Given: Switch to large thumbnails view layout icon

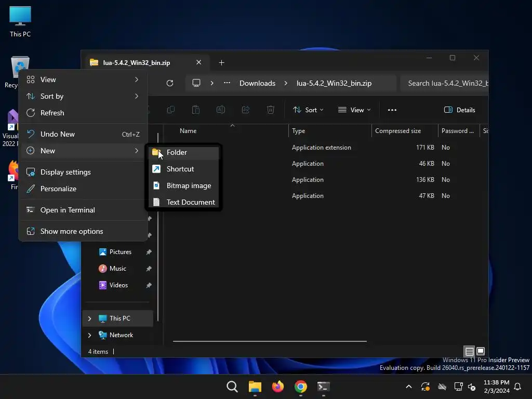Looking at the screenshot, I should click(481, 351).
